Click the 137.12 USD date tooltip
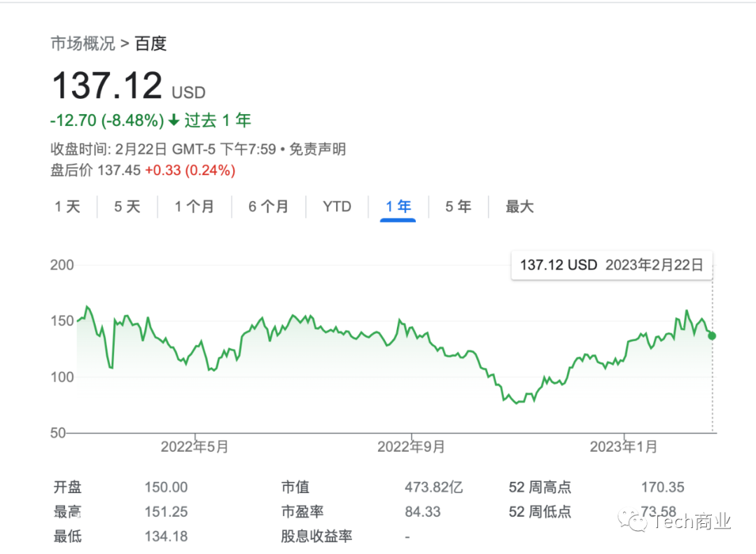The width and height of the screenshot is (756, 554). point(611,265)
